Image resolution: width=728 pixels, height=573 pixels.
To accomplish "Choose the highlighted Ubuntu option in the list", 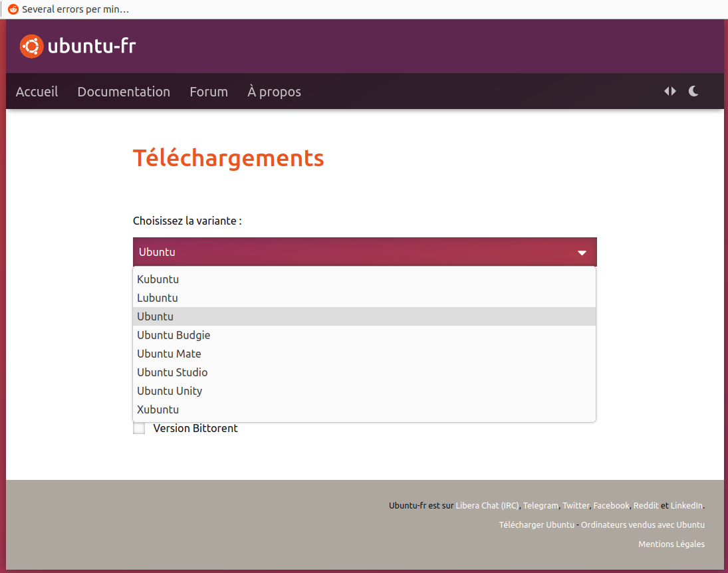I will point(364,316).
